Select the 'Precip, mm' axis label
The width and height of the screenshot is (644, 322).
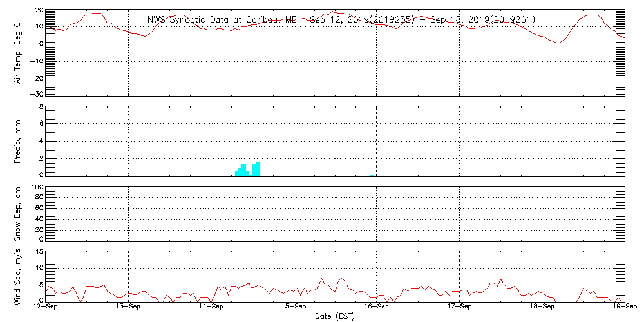pos(18,141)
